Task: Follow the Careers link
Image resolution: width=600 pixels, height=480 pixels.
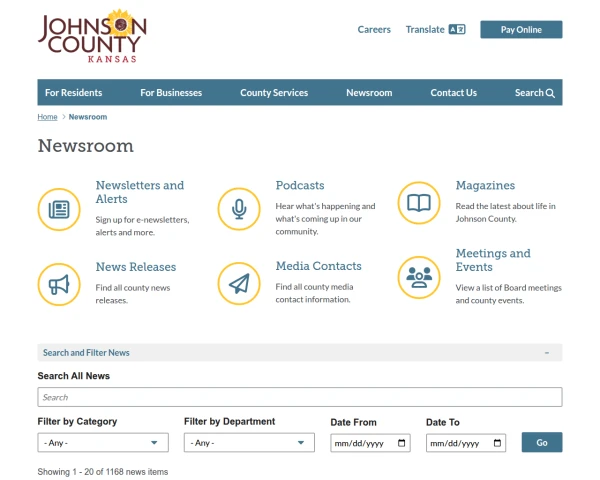Action: [374, 30]
